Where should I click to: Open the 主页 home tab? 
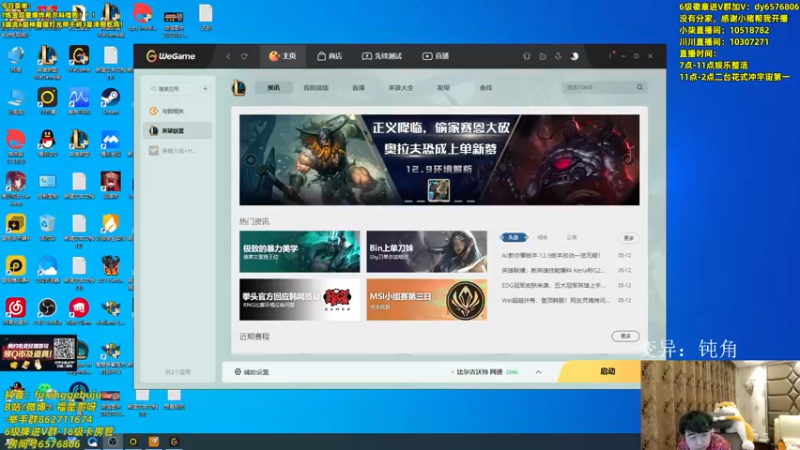point(283,56)
